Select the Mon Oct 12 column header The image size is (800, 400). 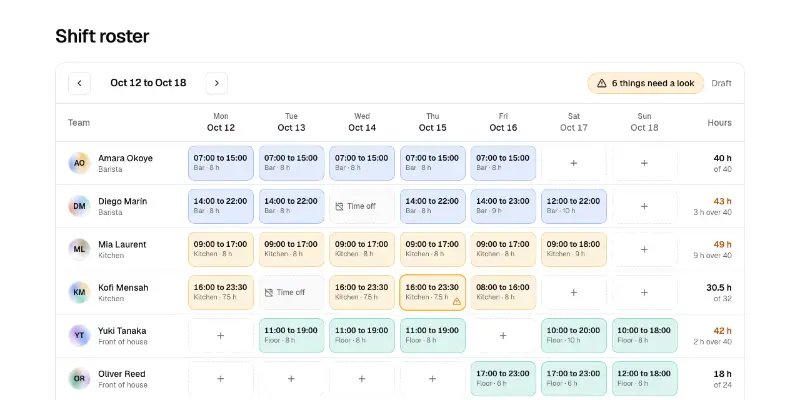[220, 122]
